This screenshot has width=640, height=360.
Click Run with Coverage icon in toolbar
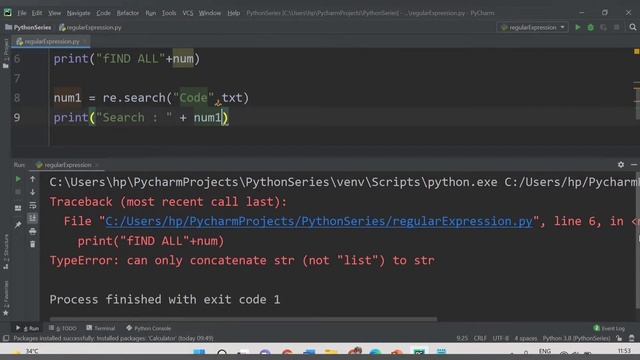click(x=603, y=27)
